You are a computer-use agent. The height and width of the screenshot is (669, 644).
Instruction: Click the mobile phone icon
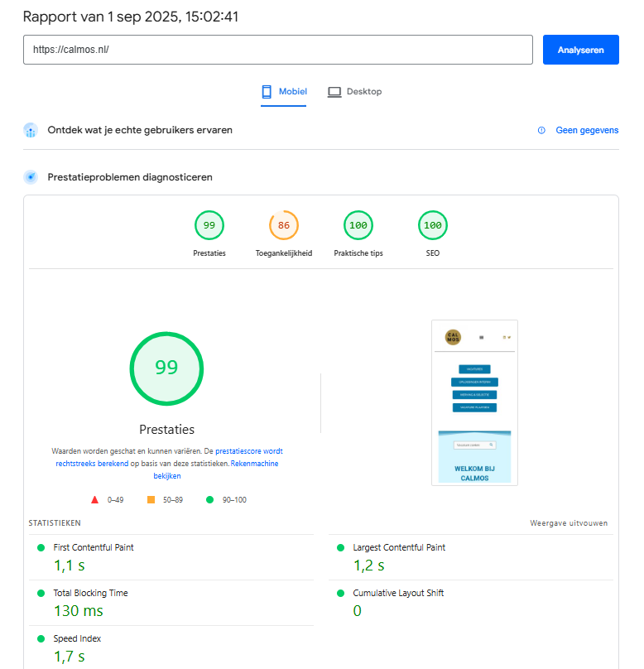coord(267,92)
